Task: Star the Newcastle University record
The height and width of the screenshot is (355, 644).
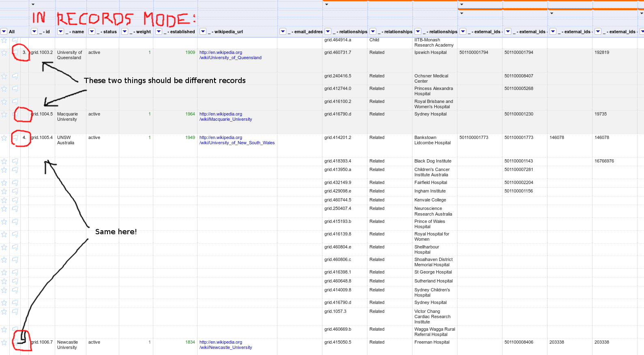Action: tap(4, 342)
